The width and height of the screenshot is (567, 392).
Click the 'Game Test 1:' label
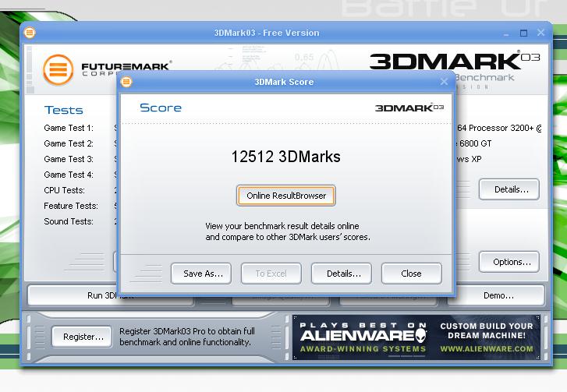69,128
